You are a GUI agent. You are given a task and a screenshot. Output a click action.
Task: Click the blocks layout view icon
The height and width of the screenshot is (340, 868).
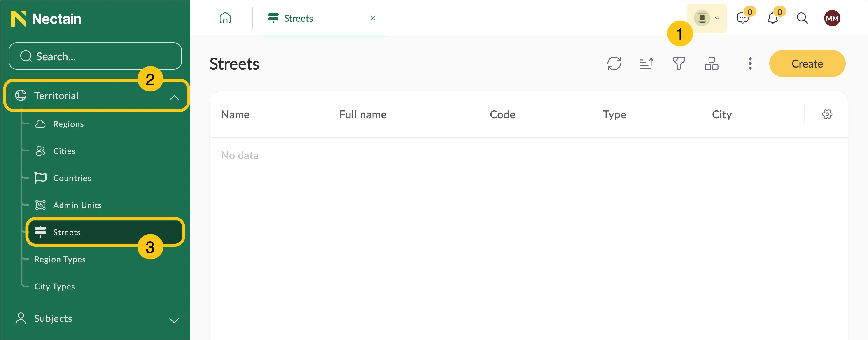[x=711, y=63]
